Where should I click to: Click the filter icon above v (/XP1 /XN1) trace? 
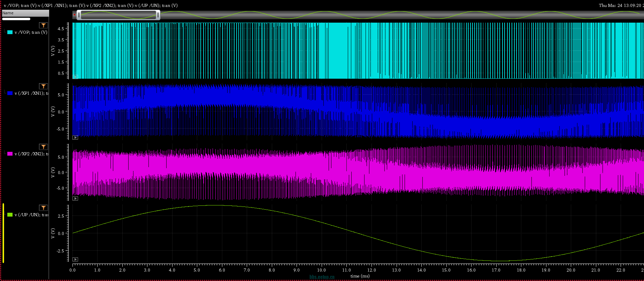pyautogui.click(x=43, y=86)
